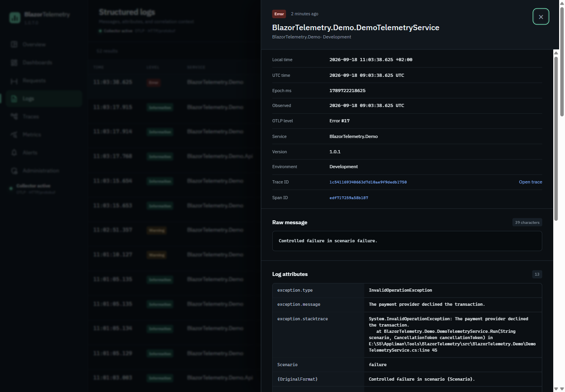Click the Requests icon in the sidebar
The image size is (565, 392).
(15, 81)
